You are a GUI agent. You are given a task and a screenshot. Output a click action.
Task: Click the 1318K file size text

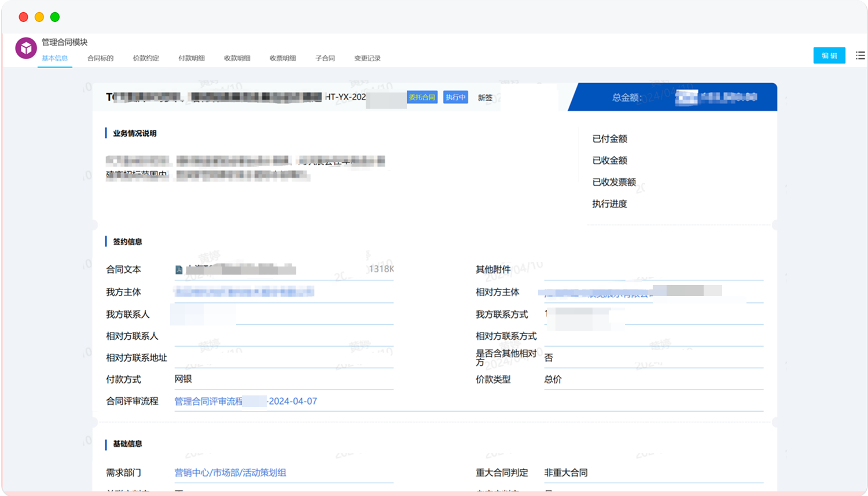coord(381,269)
